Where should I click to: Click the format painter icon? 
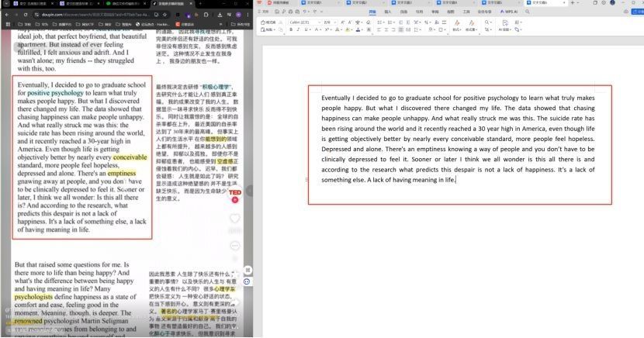point(269,22)
